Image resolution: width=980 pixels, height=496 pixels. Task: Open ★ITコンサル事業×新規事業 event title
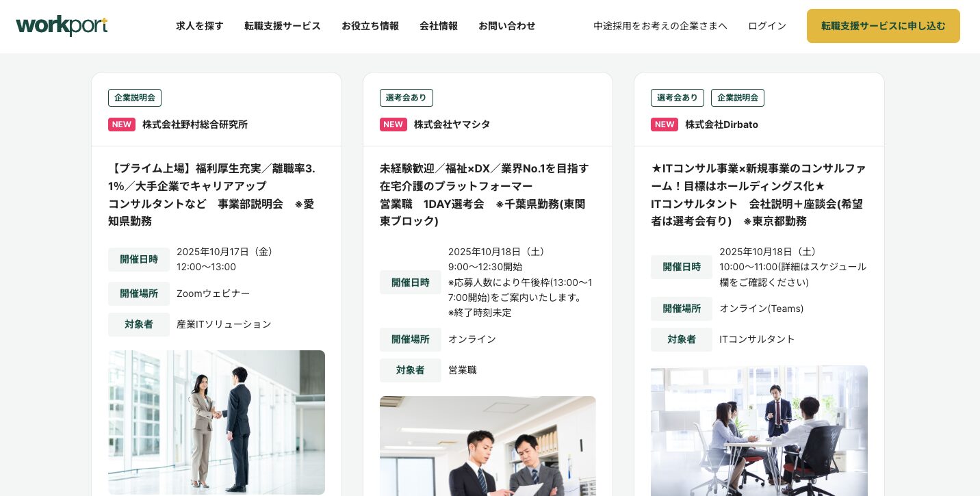[759, 195]
